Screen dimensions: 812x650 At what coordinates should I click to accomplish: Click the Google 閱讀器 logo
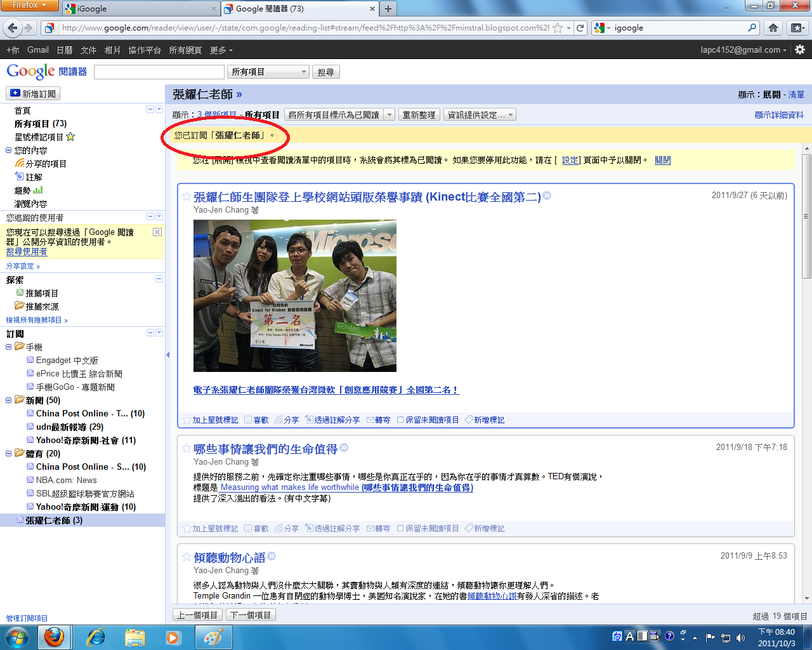click(x=46, y=71)
